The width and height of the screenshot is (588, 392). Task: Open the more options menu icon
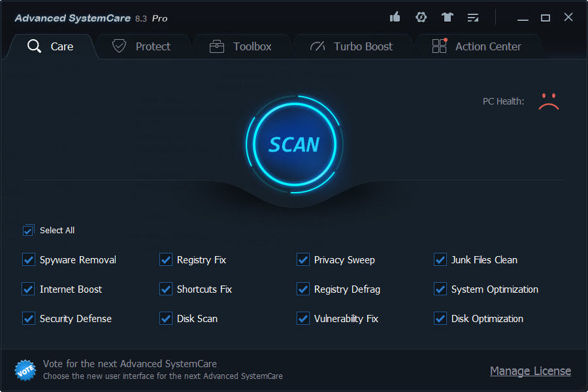point(473,18)
